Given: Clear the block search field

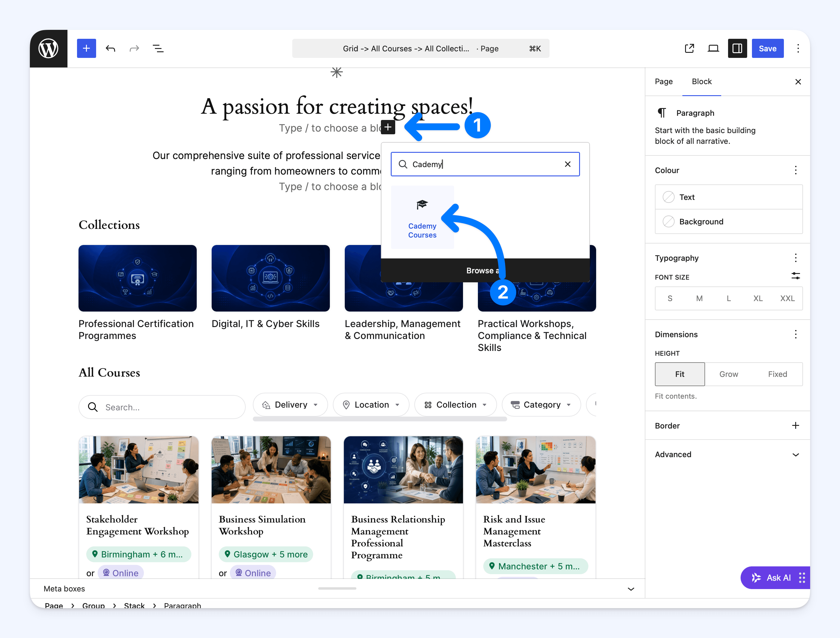Looking at the screenshot, I should 567,164.
